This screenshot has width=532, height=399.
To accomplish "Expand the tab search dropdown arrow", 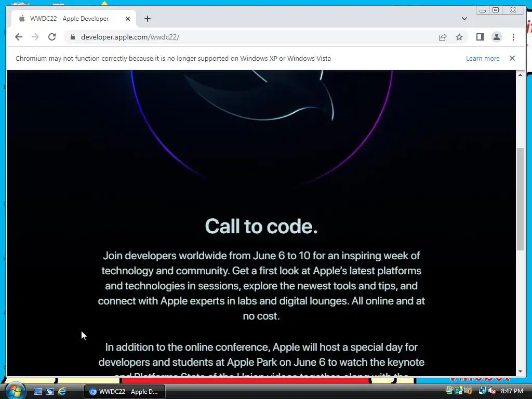I will click(x=464, y=19).
